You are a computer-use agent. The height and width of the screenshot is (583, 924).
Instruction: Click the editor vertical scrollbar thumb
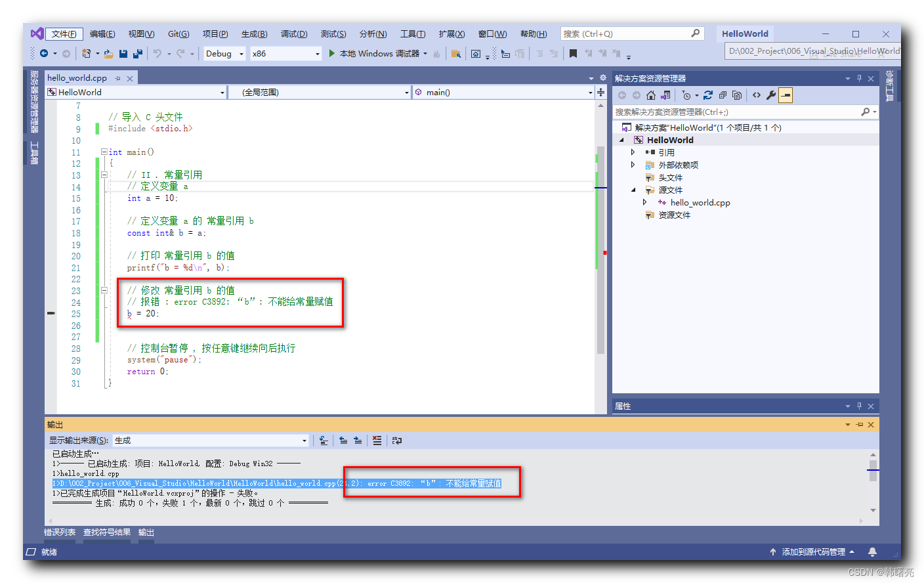click(x=600, y=249)
